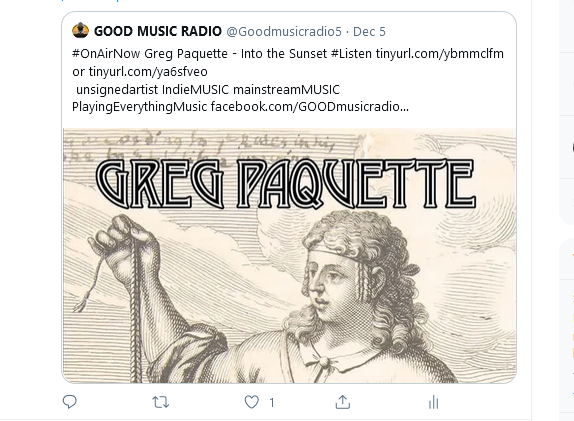The width and height of the screenshot is (574, 421).
Task: Open the @Goodmusicradio5 handle
Action: click(x=284, y=32)
